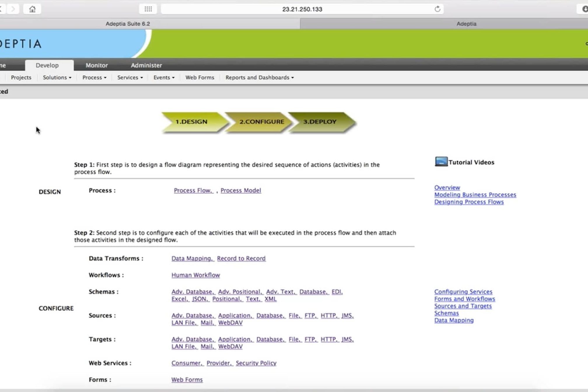The height and width of the screenshot is (392, 588).
Task: Select the second browser tab Adeptia
Action: [x=466, y=24]
